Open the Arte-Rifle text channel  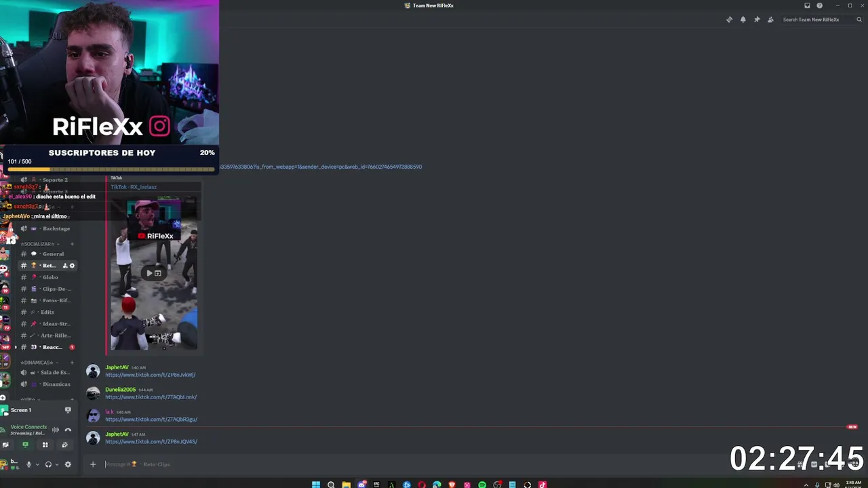(x=47, y=335)
